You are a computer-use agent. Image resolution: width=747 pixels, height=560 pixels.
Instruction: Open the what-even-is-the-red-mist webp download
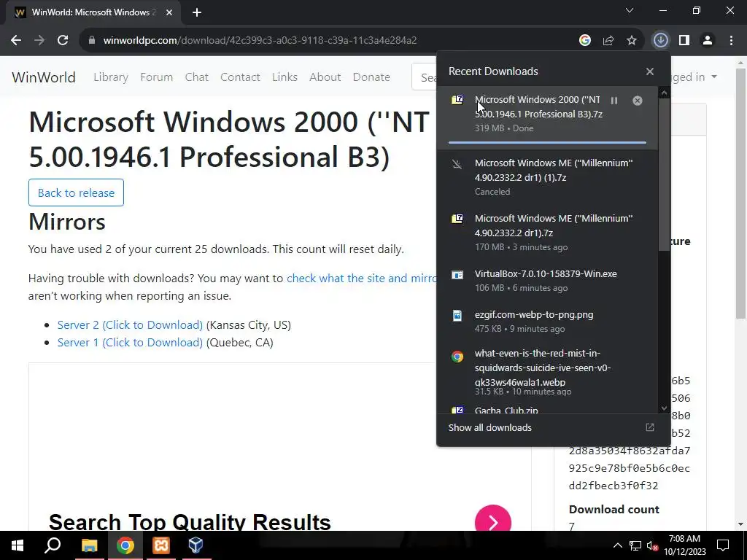coord(547,373)
